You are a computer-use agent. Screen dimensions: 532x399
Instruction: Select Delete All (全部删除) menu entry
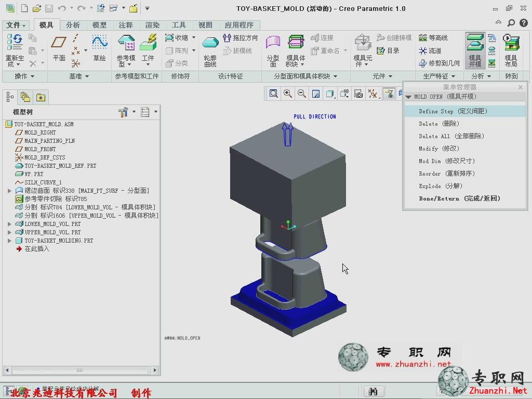pos(465,136)
